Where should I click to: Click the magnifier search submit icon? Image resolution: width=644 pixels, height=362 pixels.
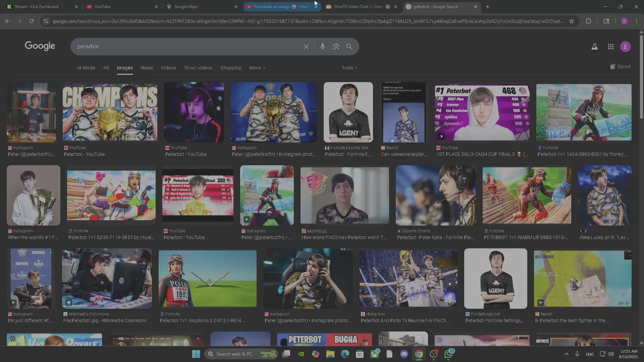349,46
